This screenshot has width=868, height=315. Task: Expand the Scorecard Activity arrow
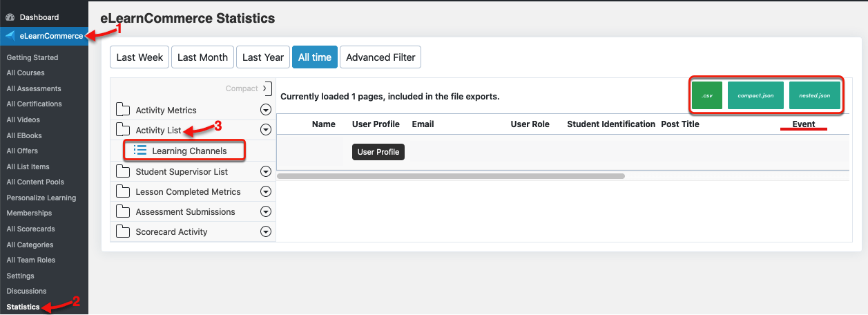point(265,231)
